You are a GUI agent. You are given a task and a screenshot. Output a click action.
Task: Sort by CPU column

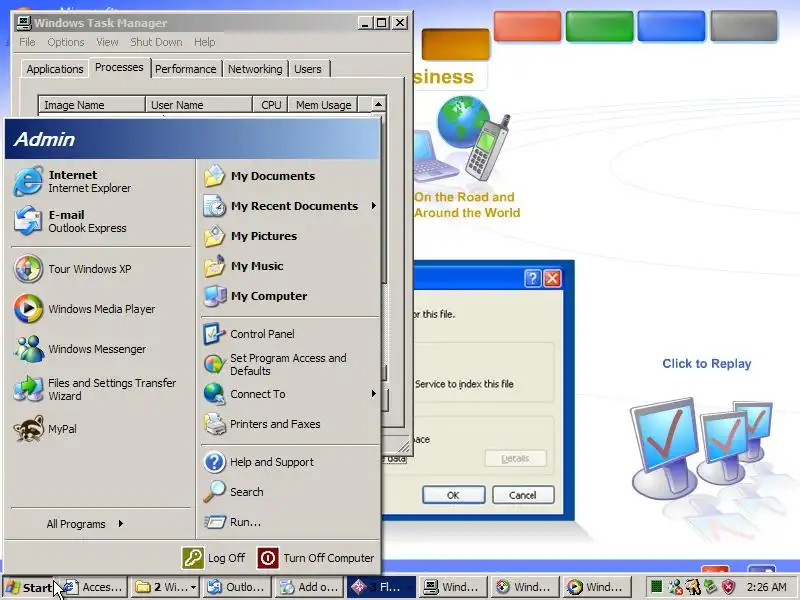click(271, 105)
